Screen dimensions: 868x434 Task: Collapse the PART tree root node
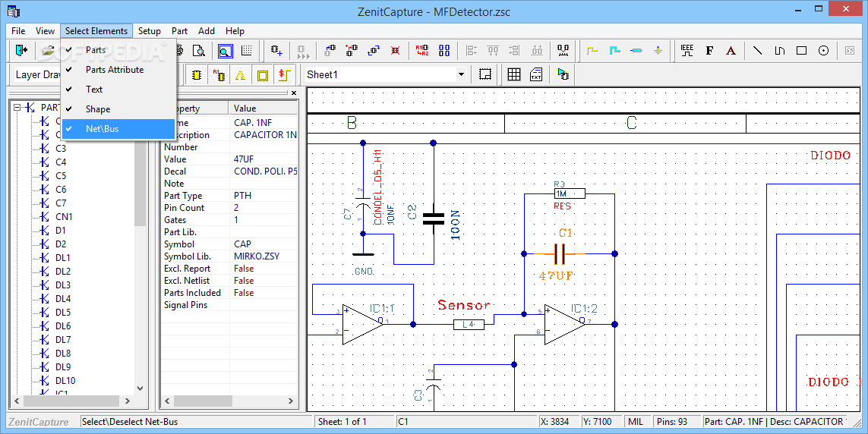[17, 107]
